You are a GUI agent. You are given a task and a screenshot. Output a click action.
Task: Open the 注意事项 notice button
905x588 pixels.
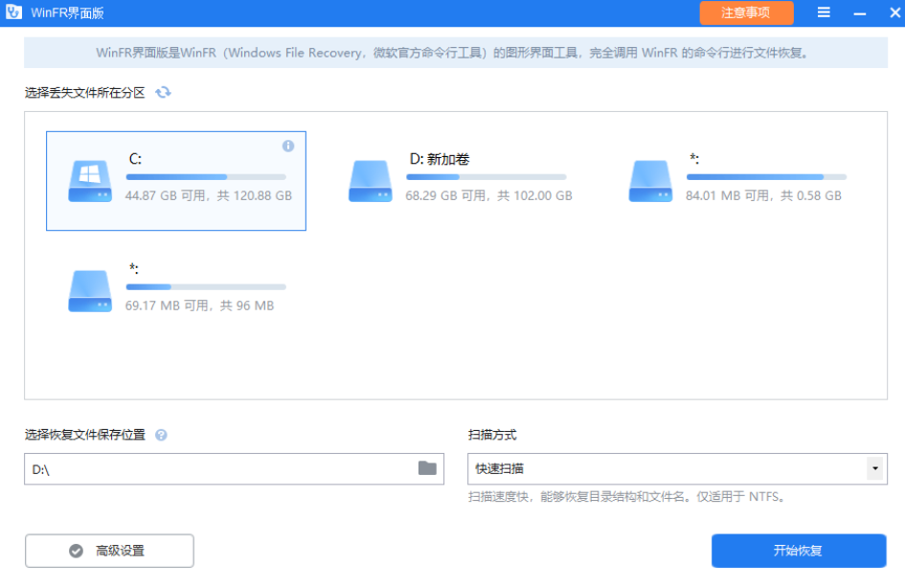coord(746,12)
